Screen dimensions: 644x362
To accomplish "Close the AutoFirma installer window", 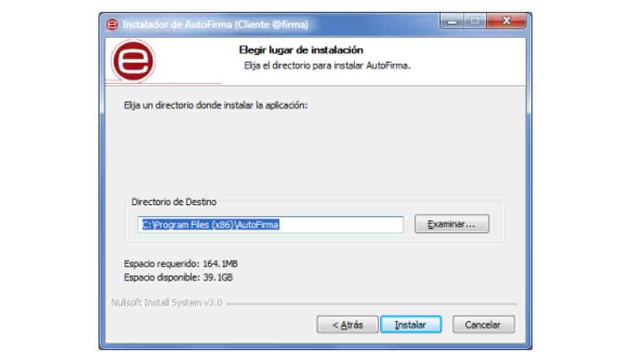I will coord(506,21).
